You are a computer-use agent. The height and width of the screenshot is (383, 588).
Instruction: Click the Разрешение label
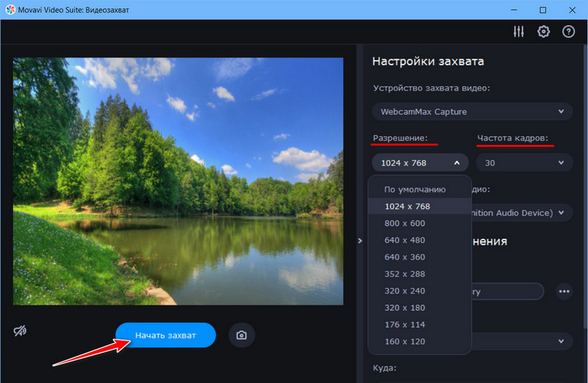[x=400, y=139]
